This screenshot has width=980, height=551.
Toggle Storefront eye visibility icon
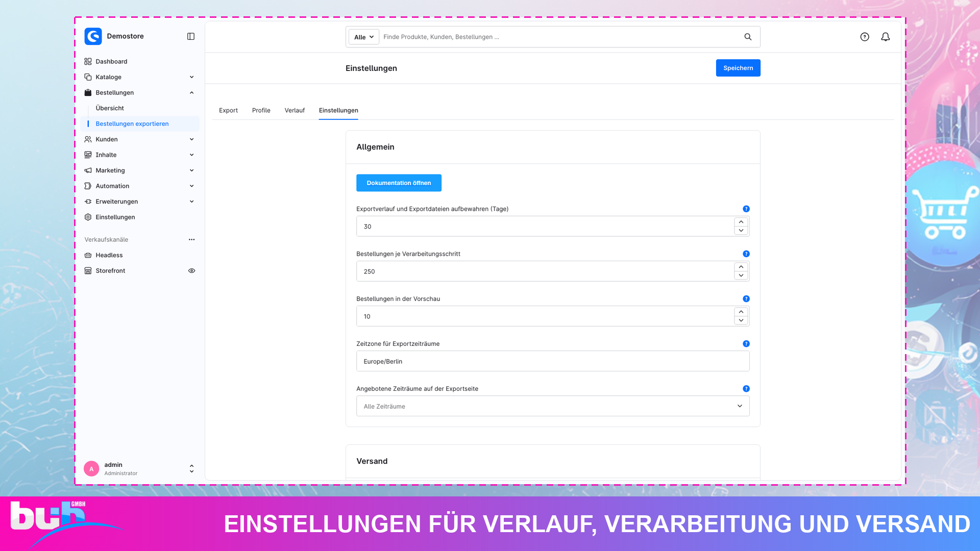click(191, 270)
